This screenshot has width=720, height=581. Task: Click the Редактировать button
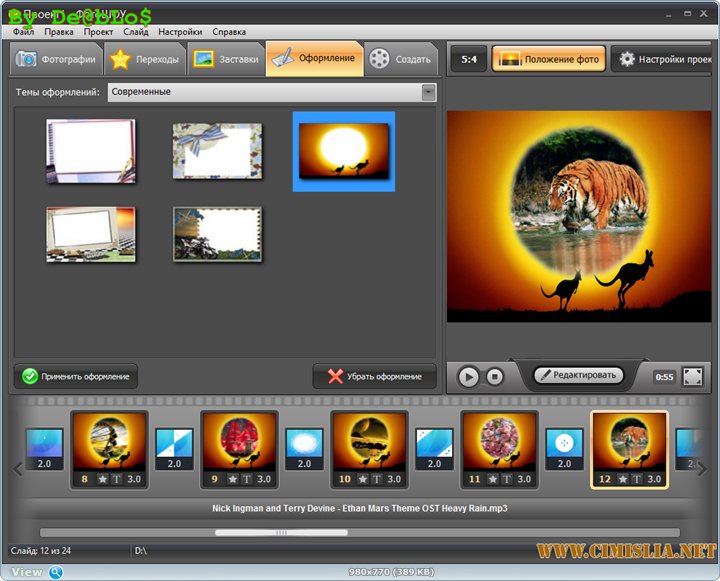pos(578,375)
